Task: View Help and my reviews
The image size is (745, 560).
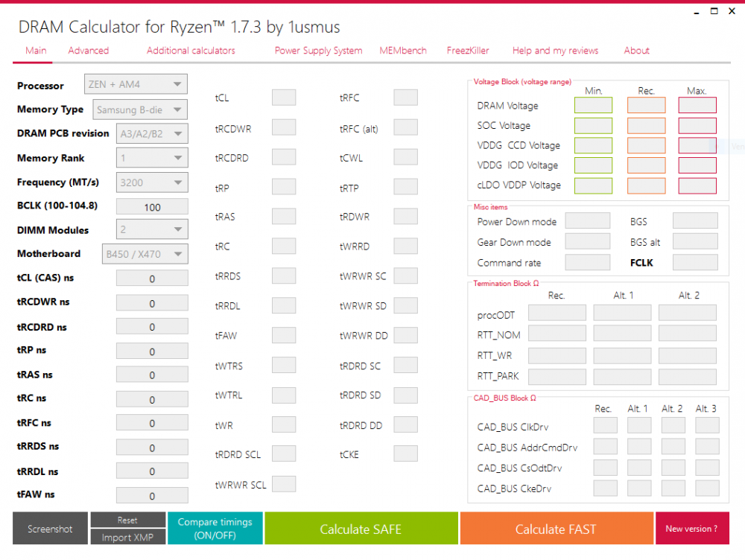Action: [x=555, y=51]
